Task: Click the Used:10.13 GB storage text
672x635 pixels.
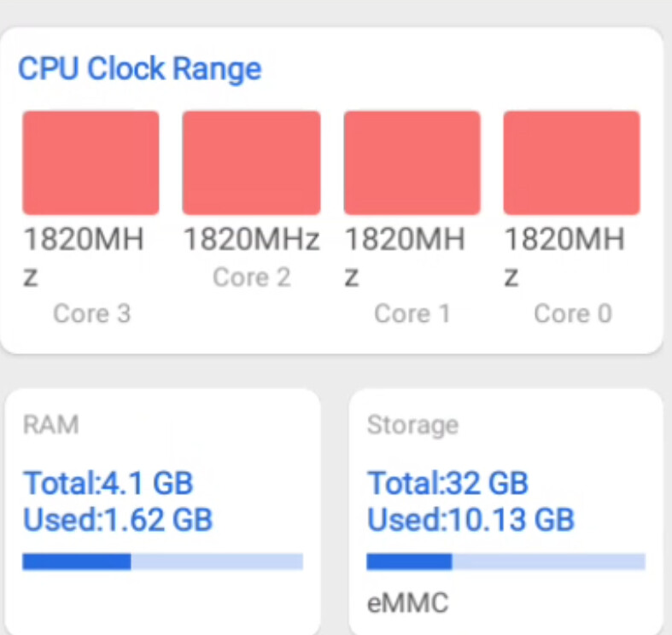Action: tap(470, 518)
